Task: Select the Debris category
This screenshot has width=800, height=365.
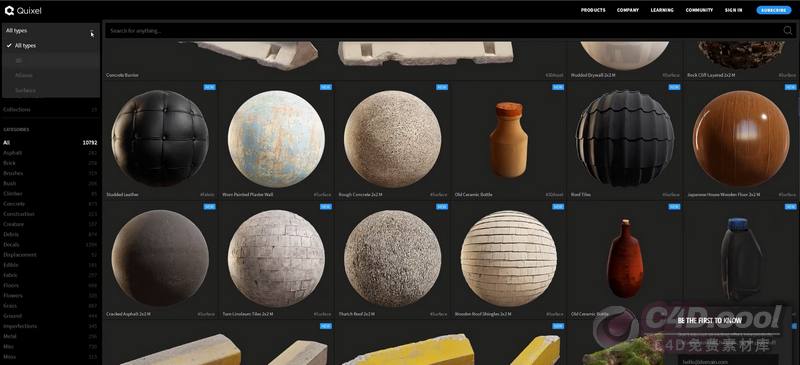Action: [x=50, y=234]
